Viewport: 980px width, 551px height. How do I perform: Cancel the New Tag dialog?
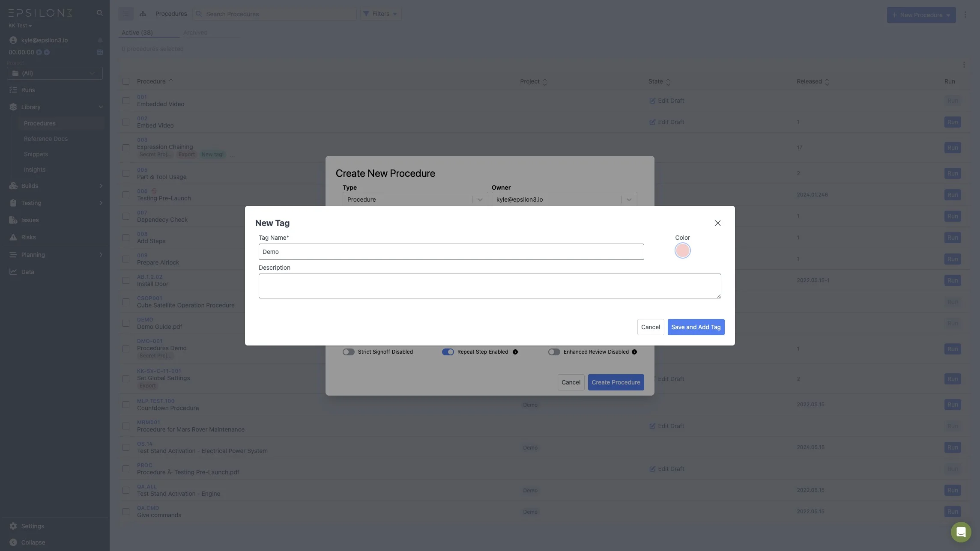point(650,327)
